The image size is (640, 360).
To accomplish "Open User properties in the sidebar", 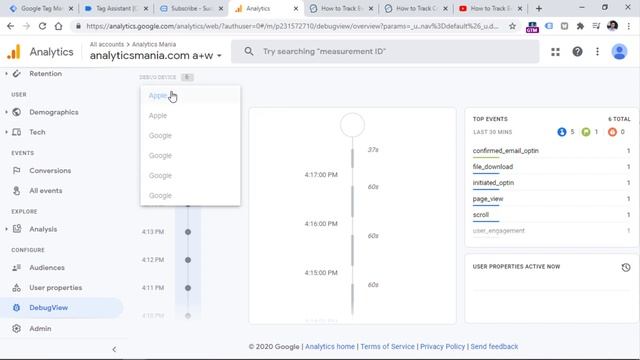I will tap(55, 288).
